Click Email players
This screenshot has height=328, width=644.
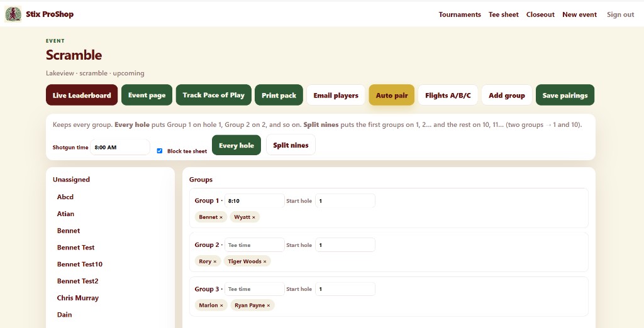(336, 96)
